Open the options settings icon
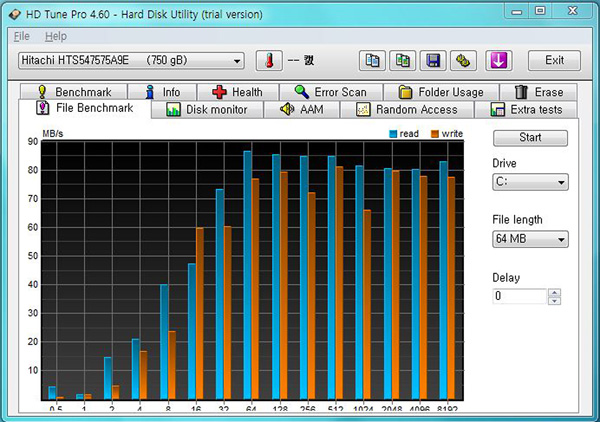Viewport: 600px width, 422px height. [463, 61]
